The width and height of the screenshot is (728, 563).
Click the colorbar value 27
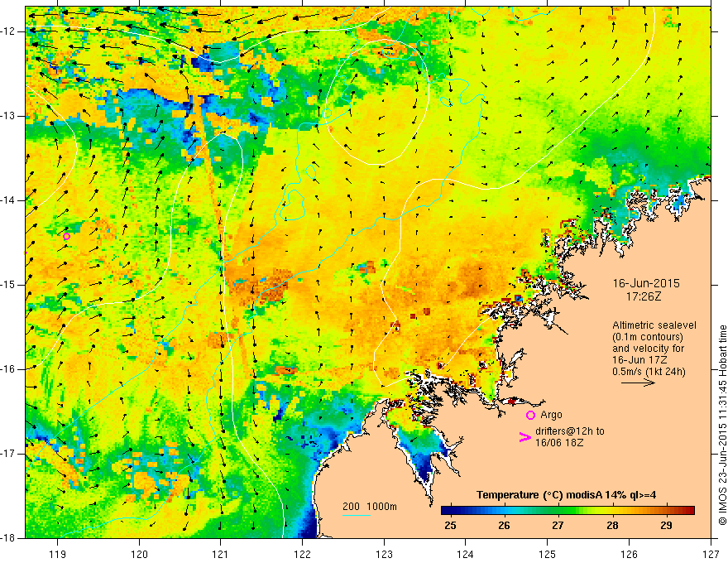click(x=558, y=526)
